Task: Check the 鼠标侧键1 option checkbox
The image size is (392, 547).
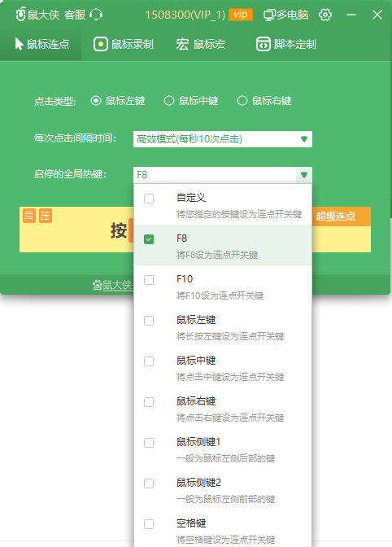Action: coord(149,443)
